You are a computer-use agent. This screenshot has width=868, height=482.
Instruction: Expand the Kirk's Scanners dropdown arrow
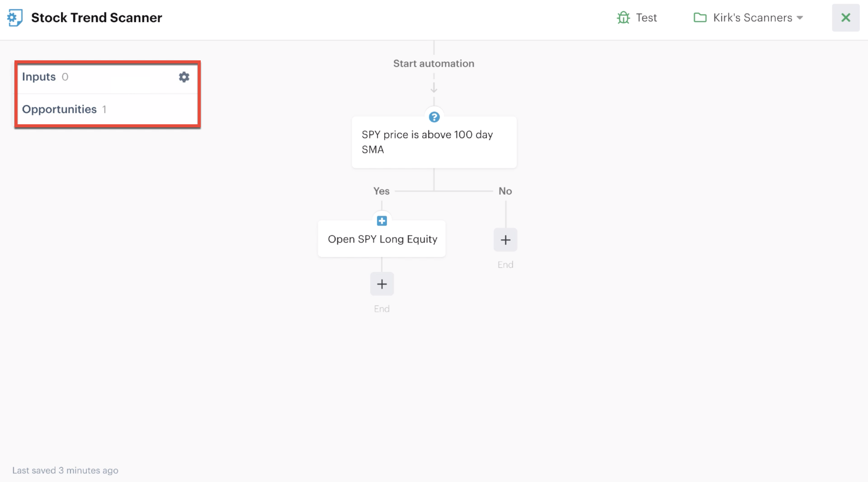(800, 17)
